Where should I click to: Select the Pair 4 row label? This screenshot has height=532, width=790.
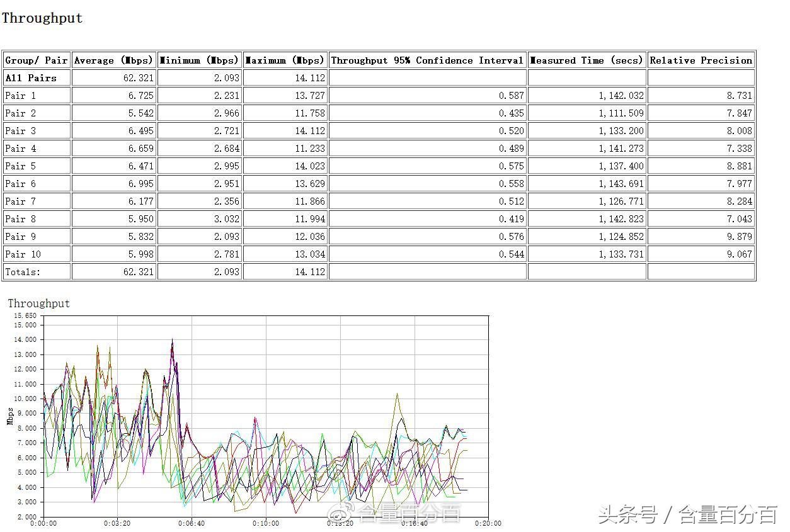(x=21, y=149)
